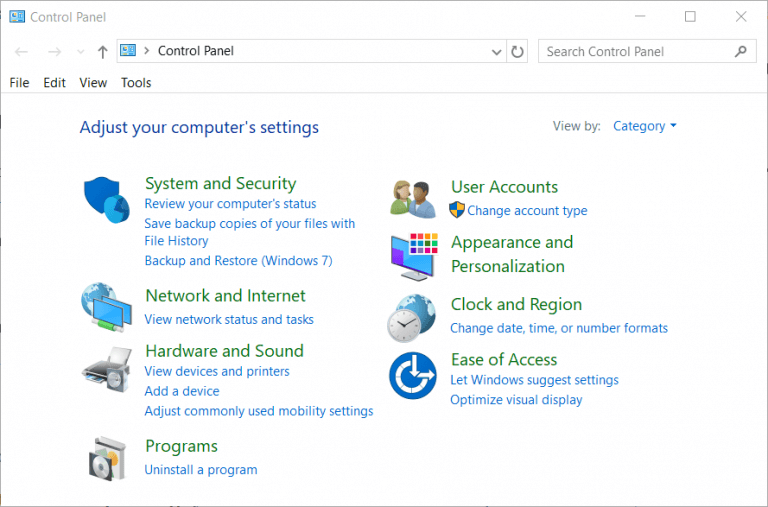
Task: Open Programs category link
Action: tap(181, 446)
